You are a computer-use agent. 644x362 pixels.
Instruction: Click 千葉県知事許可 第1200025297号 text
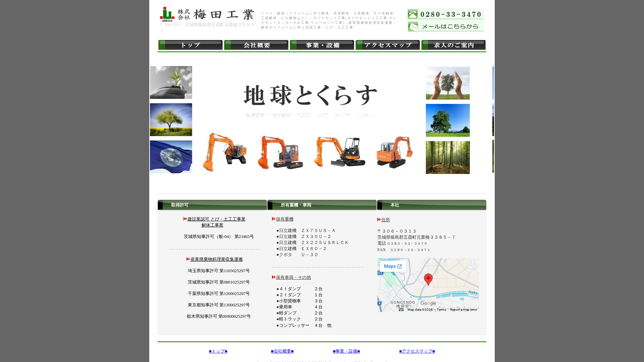pos(219,294)
